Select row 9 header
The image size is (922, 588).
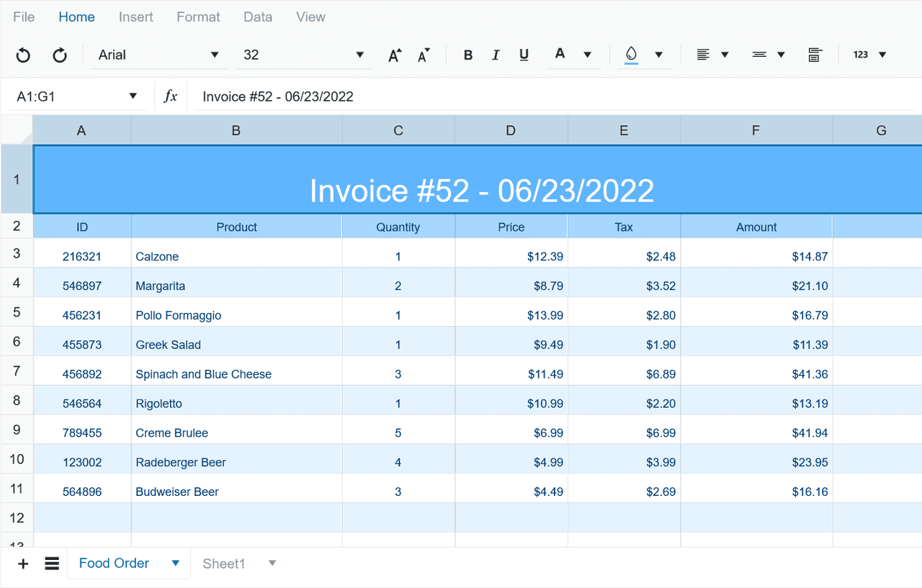tap(17, 430)
